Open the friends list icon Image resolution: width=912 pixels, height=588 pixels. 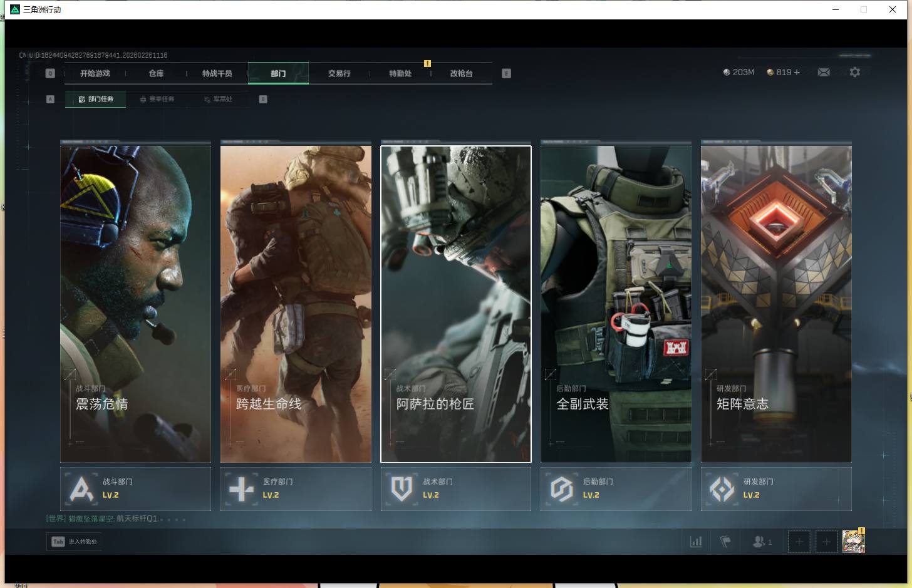point(760,542)
